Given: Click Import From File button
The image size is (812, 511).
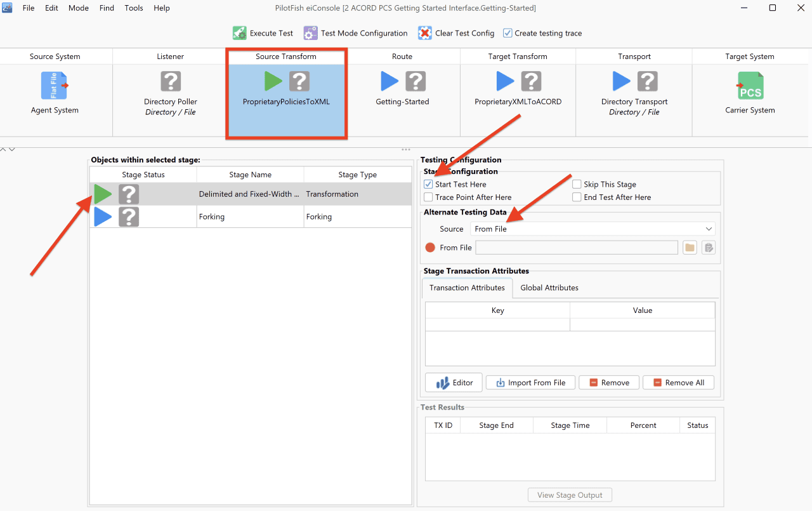Looking at the screenshot, I should [530, 383].
